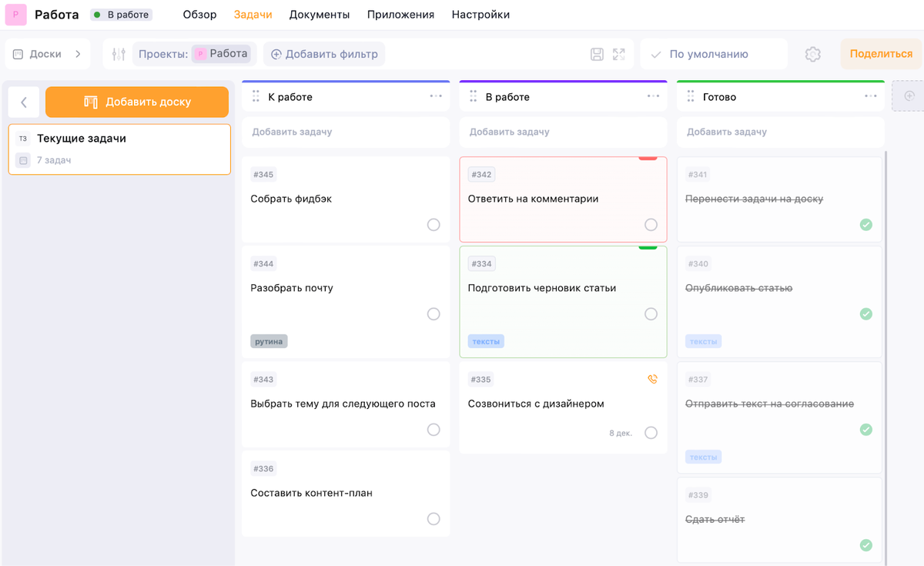Open the В работе project status dropdown
Image resolution: width=924 pixels, height=566 pixels.
click(x=121, y=15)
